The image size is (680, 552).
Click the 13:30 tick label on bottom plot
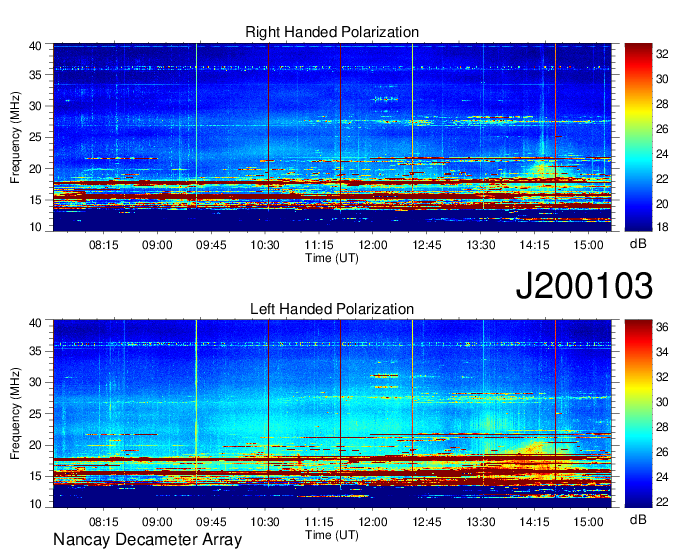click(481, 522)
